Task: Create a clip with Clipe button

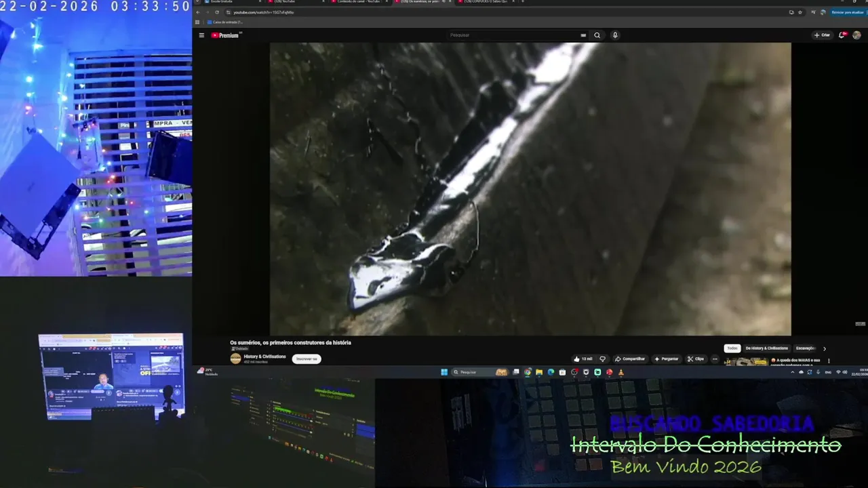Action: coord(695,359)
